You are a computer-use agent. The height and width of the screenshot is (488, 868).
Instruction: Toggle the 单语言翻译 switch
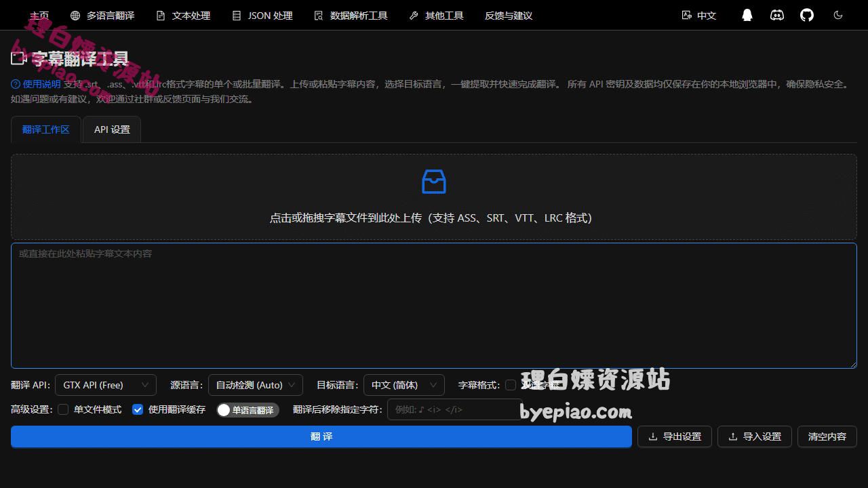point(248,410)
